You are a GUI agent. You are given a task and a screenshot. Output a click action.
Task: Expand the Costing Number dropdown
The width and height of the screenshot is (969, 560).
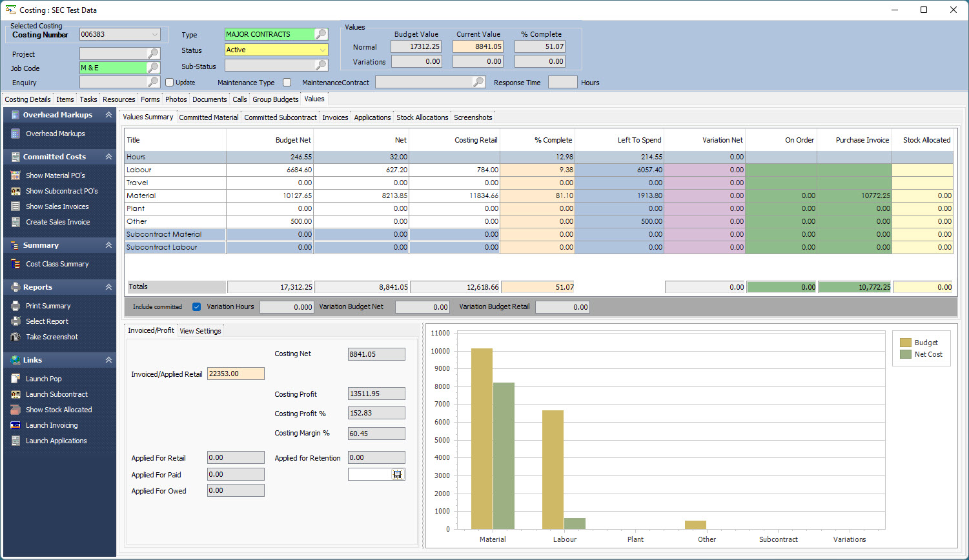[154, 35]
